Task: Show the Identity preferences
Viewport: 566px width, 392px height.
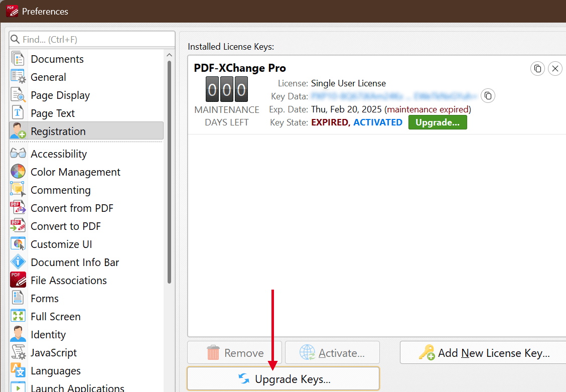Action: (x=86, y=334)
